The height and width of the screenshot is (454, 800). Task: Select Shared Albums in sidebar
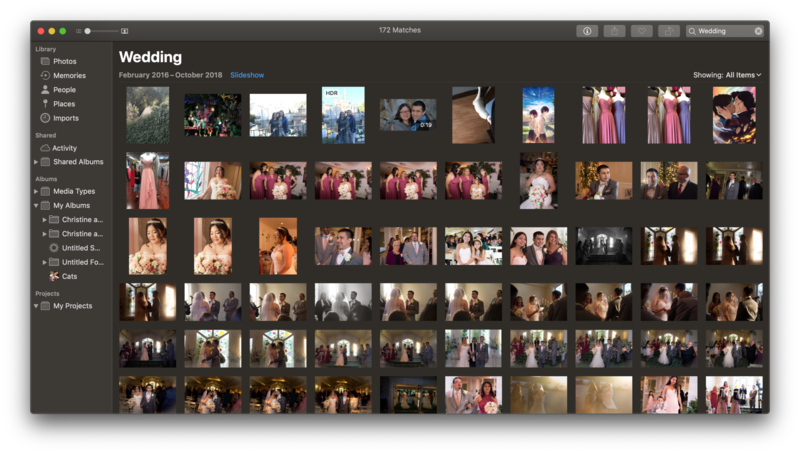78,162
